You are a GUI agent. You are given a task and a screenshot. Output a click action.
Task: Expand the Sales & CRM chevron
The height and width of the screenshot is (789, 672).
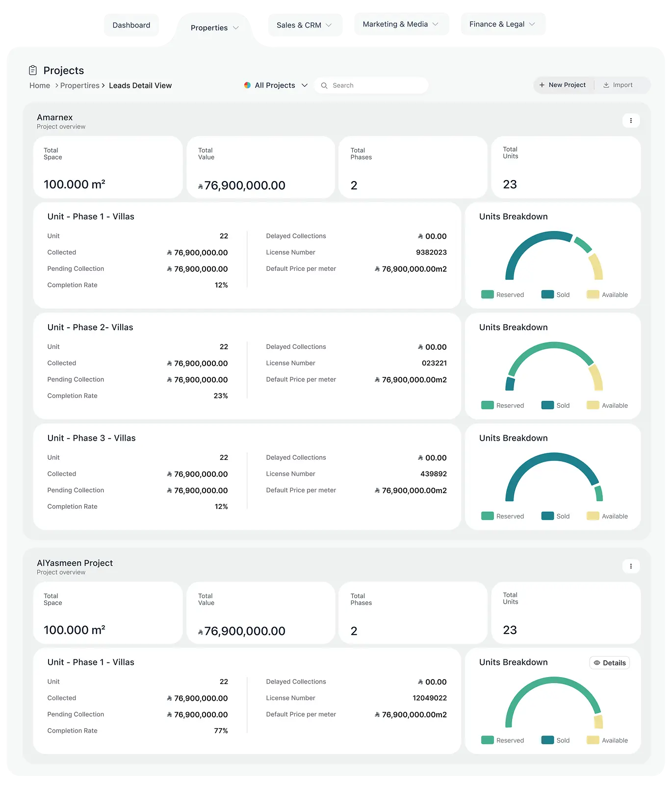pyautogui.click(x=329, y=25)
